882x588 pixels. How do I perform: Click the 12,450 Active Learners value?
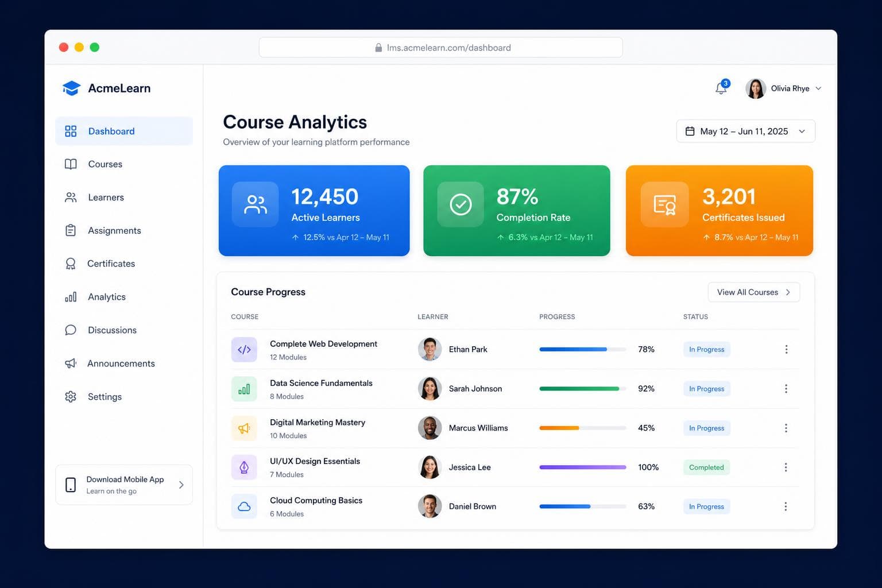pos(324,197)
